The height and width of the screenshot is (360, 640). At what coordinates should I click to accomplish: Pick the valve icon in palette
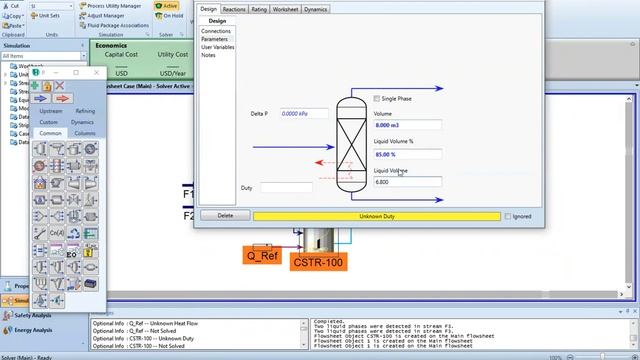click(x=74, y=200)
